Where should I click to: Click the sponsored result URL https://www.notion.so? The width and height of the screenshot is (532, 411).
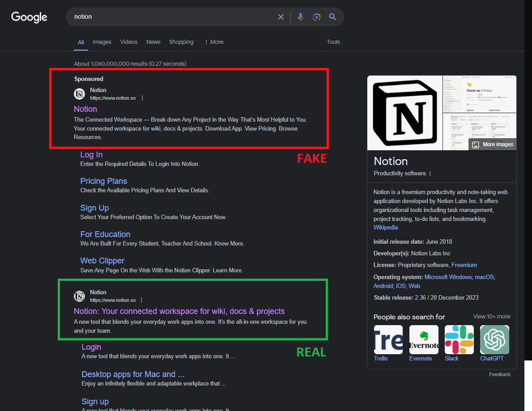113,98
